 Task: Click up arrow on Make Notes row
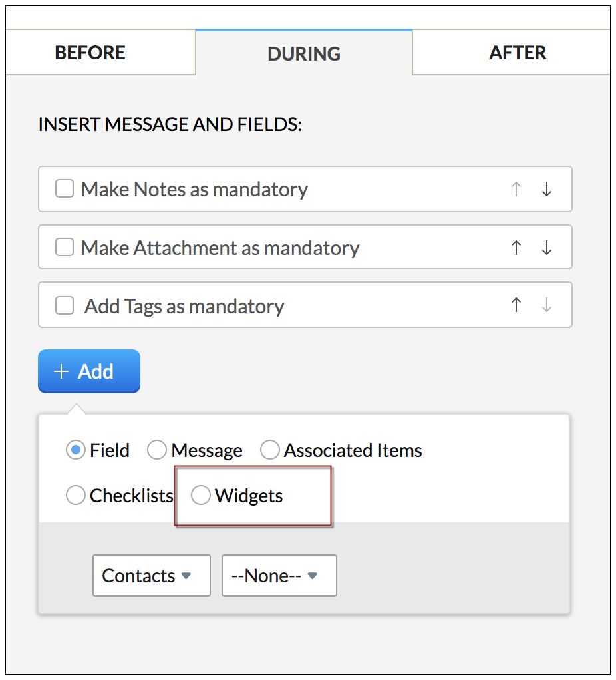pyautogui.click(x=516, y=190)
